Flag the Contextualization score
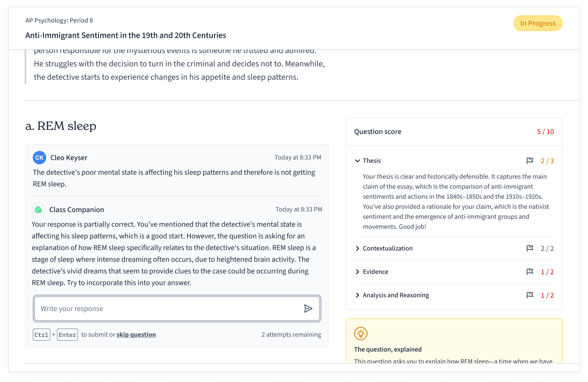The image size is (588, 382). tap(530, 248)
